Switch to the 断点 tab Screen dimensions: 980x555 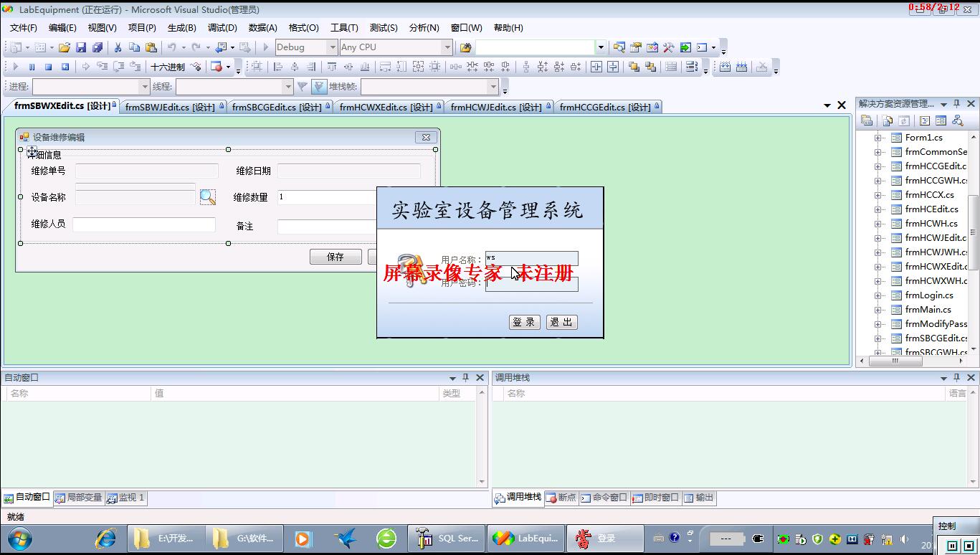coord(561,497)
